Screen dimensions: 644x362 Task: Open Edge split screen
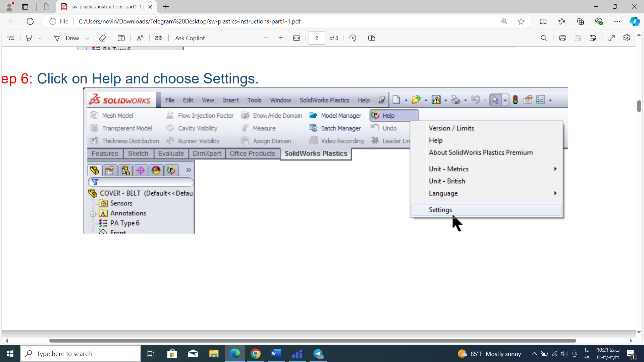pos(543,21)
